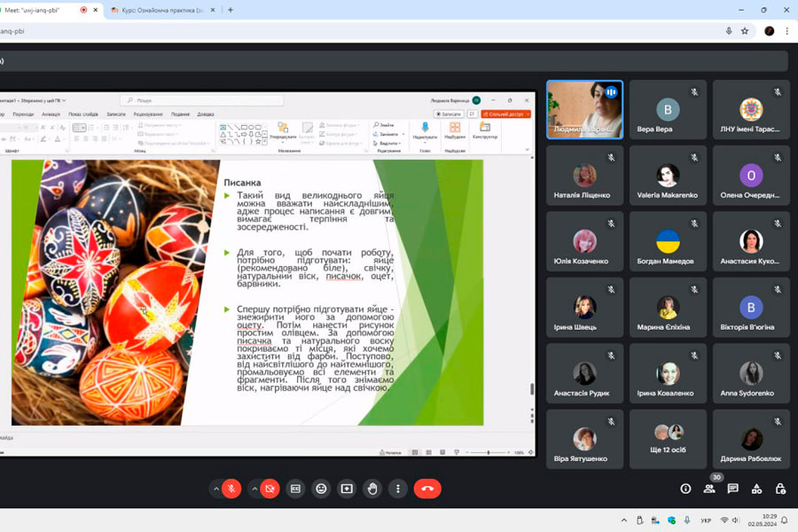Screen dimensions: 798x532
Task: Click the Valeria Makarenko participant tile
Action: click(x=668, y=176)
